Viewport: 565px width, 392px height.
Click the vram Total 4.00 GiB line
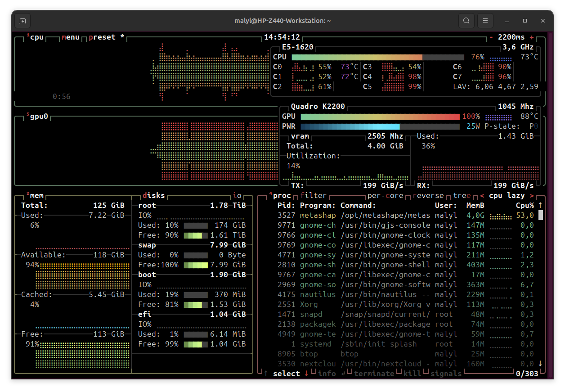[x=345, y=146]
